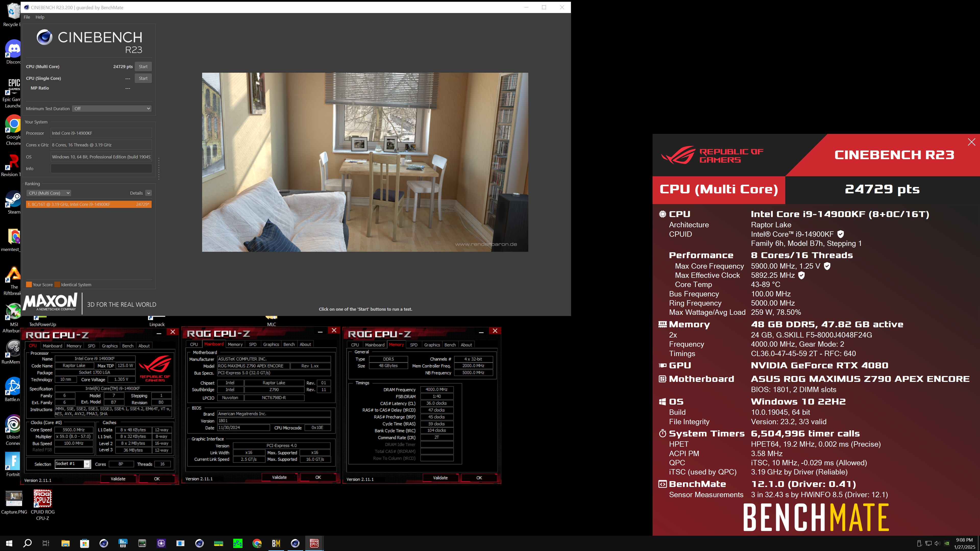Open the taskbar clock and date
Image resolution: width=980 pixels, height=551 pixels.
pyautogui.click(x=964, y=543)
